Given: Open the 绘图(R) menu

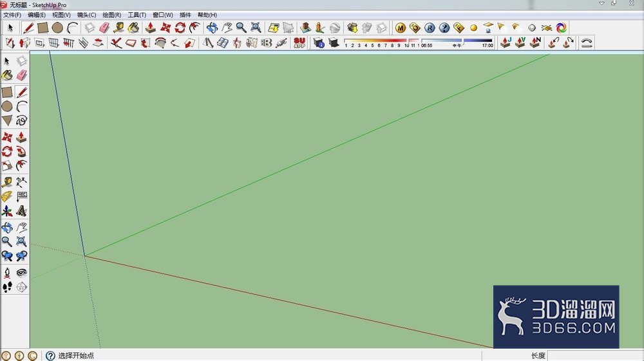Looking at the screenshot, I should point(111,15).
